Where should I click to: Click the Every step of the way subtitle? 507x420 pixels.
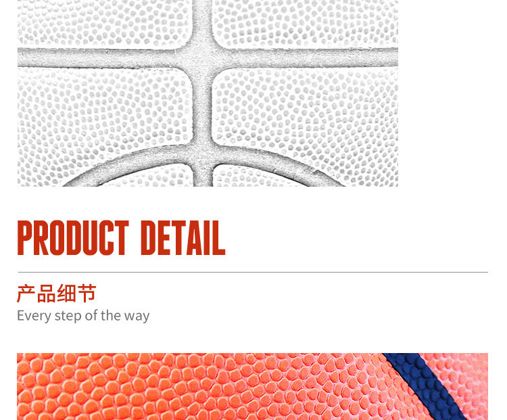[83, 316]
